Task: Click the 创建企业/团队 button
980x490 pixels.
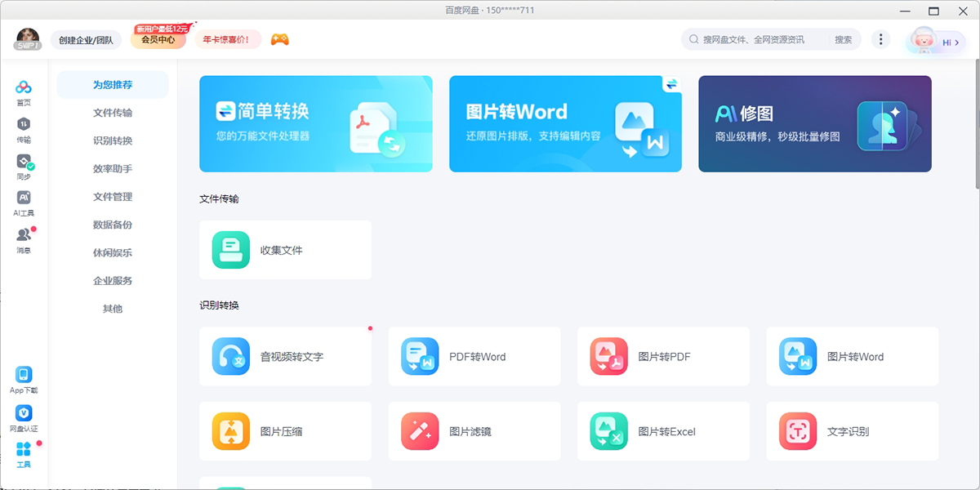Action: [86, 39]
